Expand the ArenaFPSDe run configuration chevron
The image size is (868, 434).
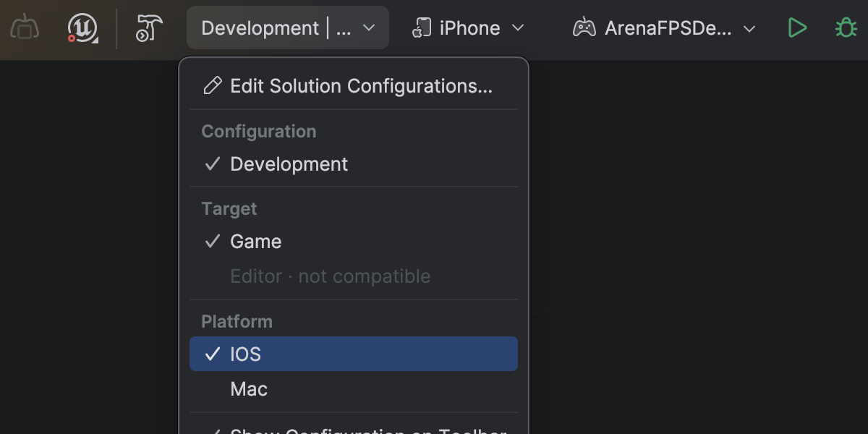tap(749, 29)
